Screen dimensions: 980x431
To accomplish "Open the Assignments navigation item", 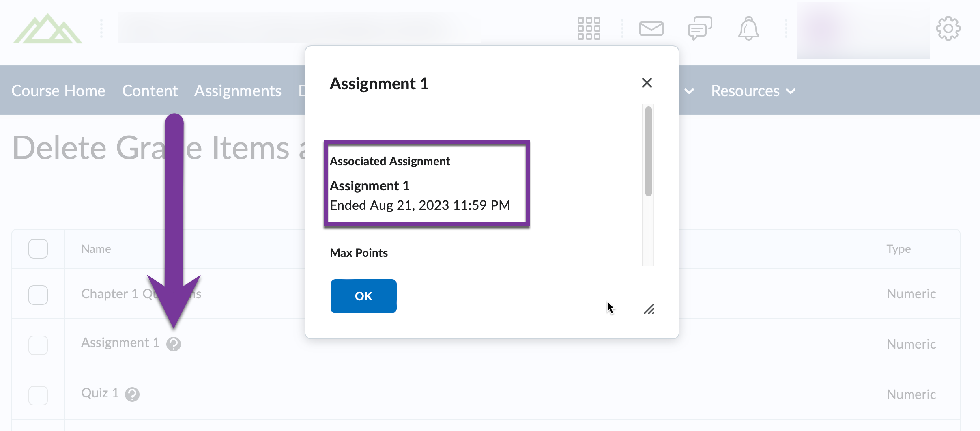I will [238, 91].
